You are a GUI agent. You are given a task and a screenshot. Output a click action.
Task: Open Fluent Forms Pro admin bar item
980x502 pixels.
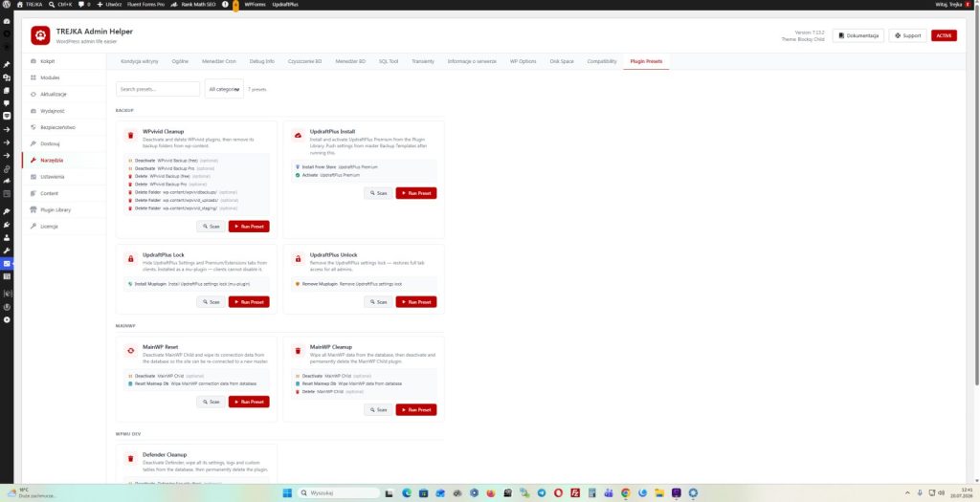(x=145, y=4)
